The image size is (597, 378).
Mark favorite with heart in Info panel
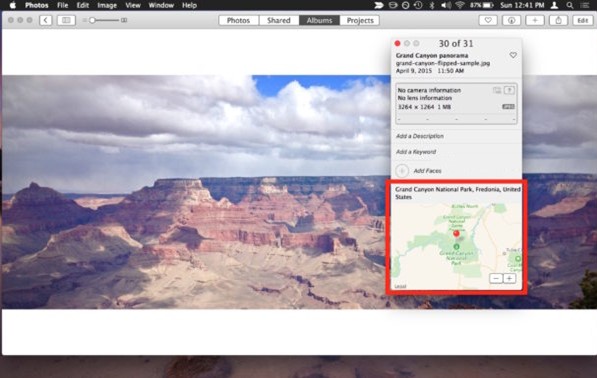pyautogui.click(x=513, y=55)
